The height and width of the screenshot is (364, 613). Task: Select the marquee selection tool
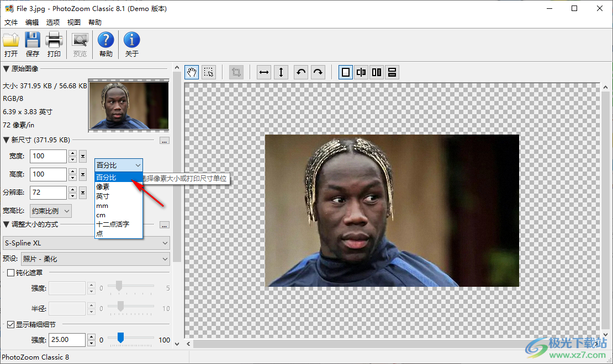pos(209,72)
